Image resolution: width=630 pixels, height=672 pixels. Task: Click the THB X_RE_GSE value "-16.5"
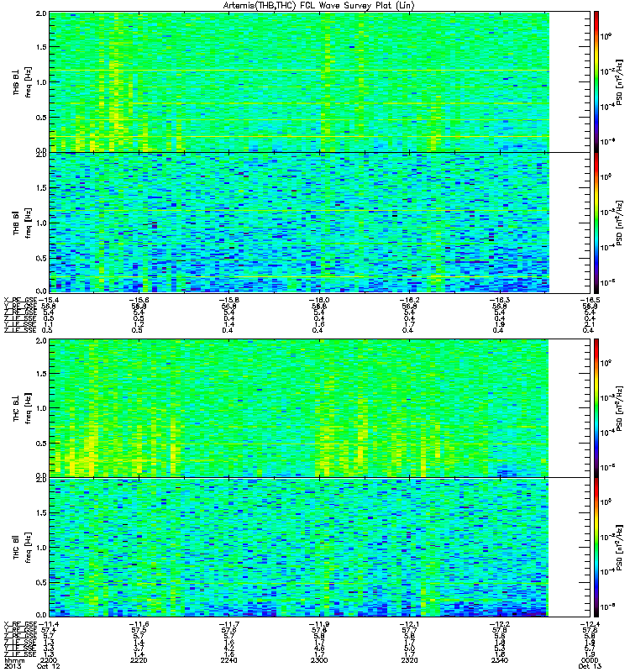coord(591,301)
